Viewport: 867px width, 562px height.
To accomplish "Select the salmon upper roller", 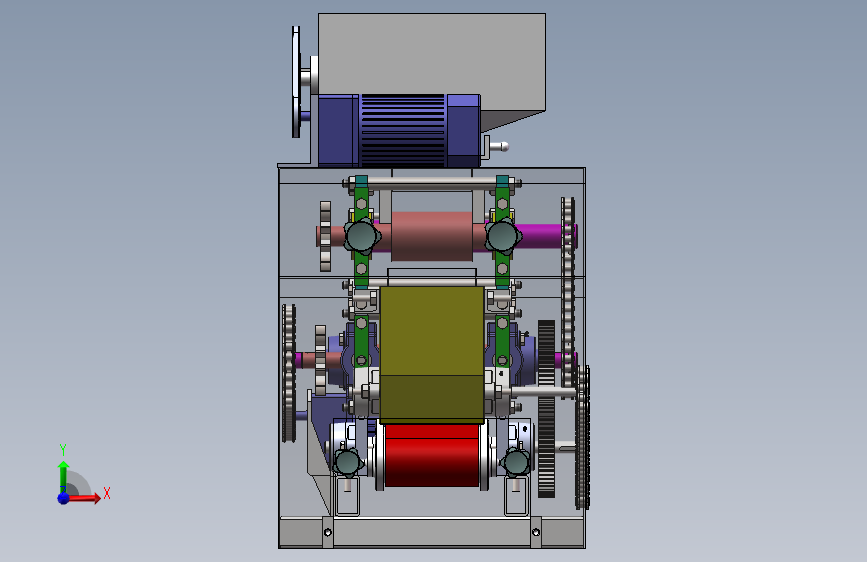I will point(432,236).
